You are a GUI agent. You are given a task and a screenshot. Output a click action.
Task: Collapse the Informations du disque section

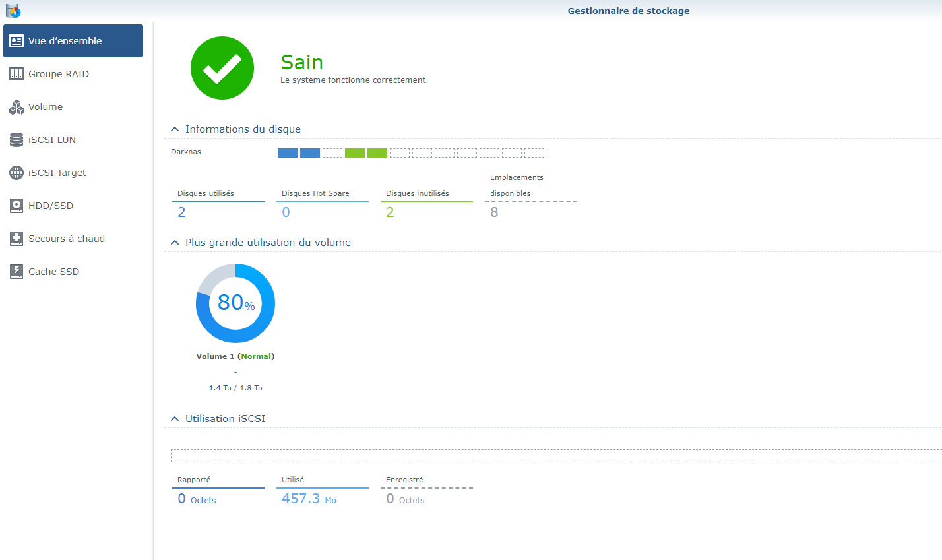pos(175,129)
